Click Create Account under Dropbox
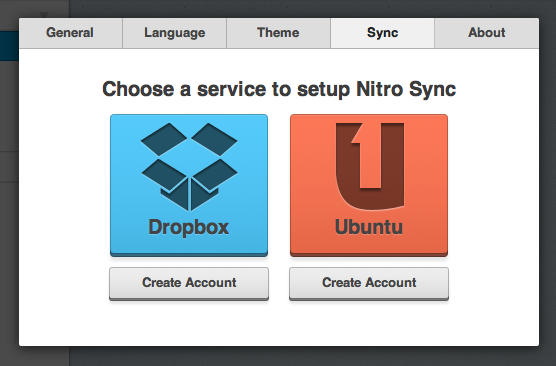 click(x=189, y=284)
